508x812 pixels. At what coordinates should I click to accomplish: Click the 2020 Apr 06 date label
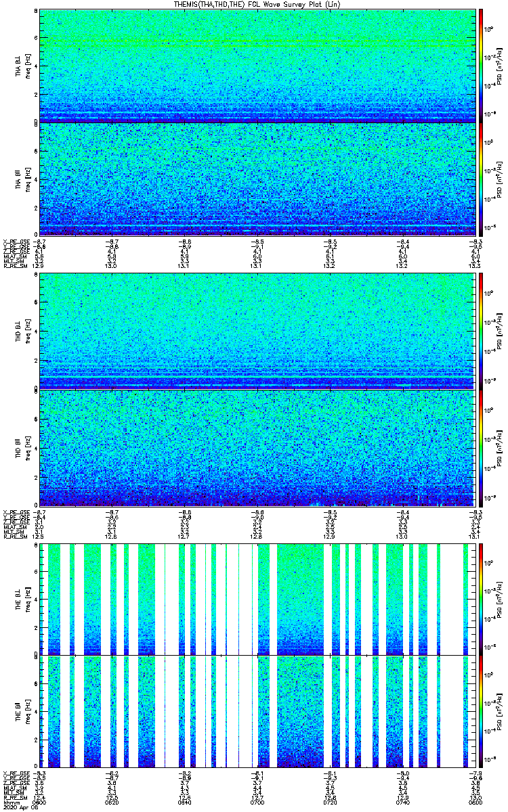tap(18, 809)
